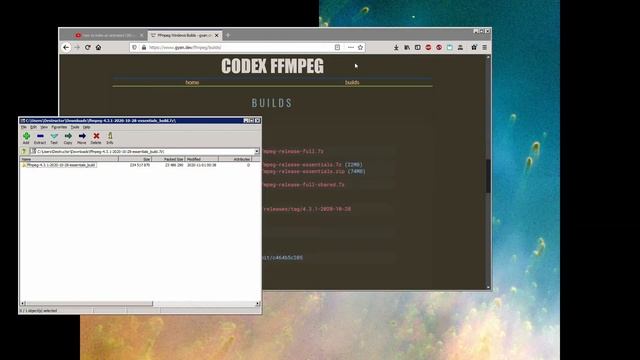This screenshot has height=360, width=640.
Task: Open the ffmpeg-release-full.7z link
Action: click(x=293, y=151)
